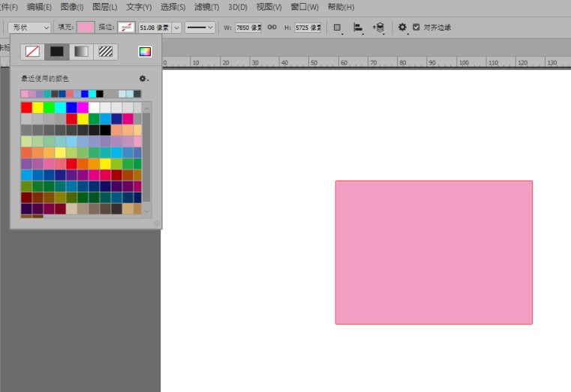Choose the pattern fill type
The height and width of the screenshot is (392, 571).
point(106,52)
